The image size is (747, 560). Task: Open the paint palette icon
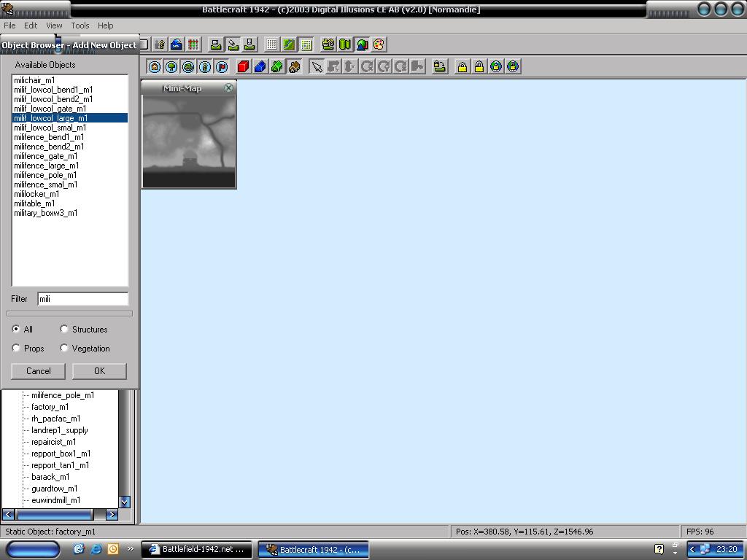[x=379, y=44]
